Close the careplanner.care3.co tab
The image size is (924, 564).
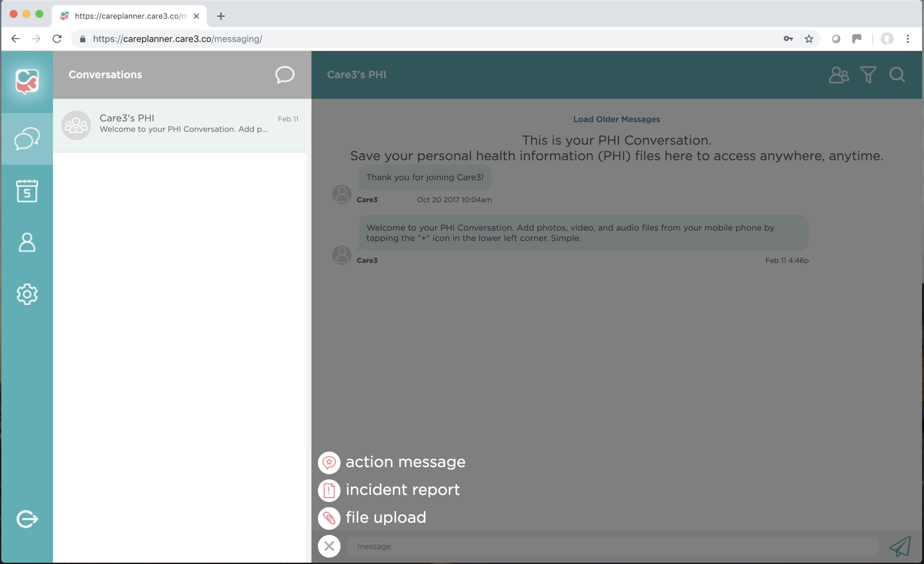click(x=196, y=16)
